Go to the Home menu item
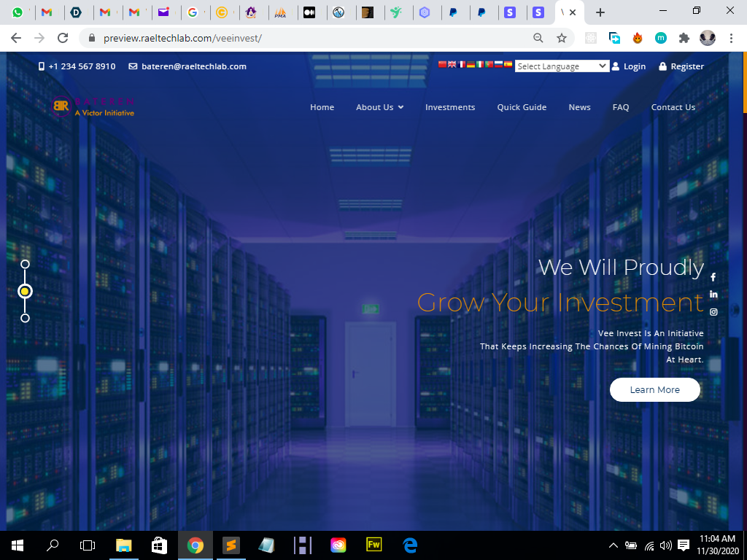747x560 pixels. (x=322, y=107)
